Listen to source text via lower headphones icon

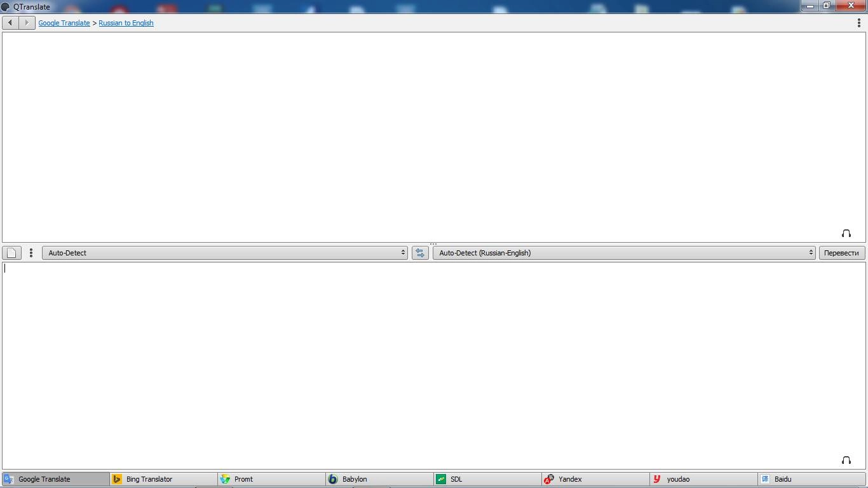pyautogui.click(x=846, y=460)
